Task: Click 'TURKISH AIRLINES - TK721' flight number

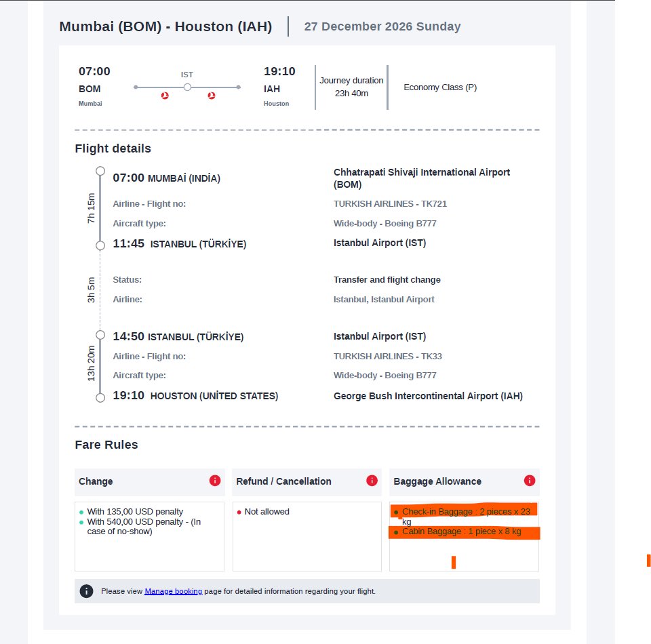Action: point(391,204)
